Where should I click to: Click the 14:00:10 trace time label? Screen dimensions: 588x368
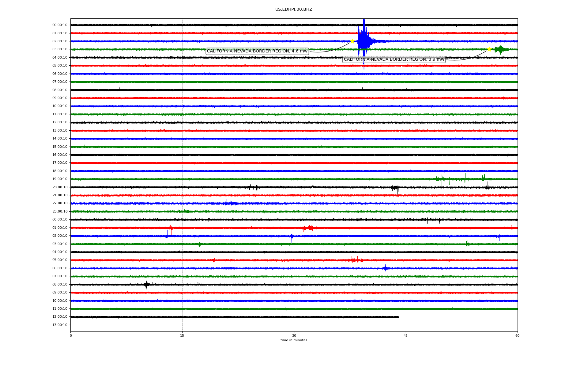pos(60,139)
